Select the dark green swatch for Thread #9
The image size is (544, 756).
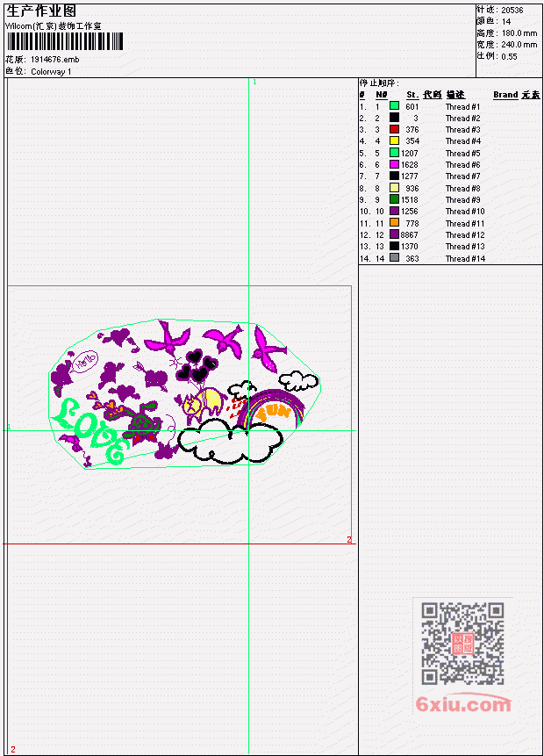point(394,199)
